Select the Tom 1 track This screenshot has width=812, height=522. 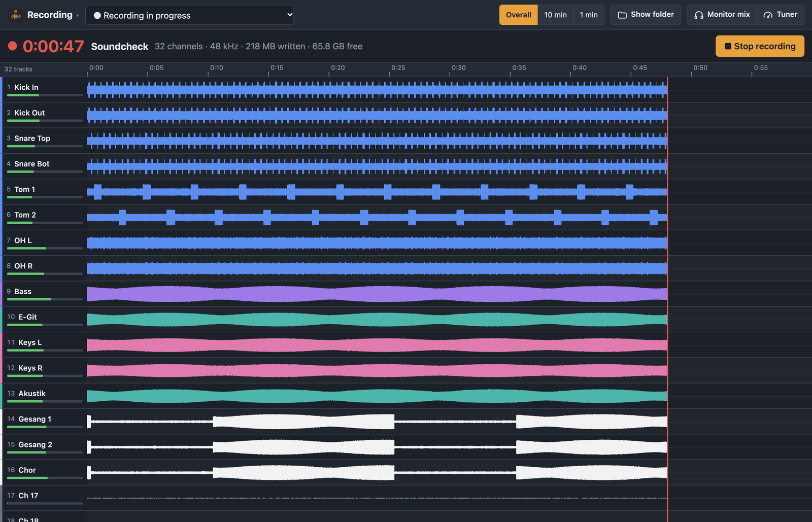[x=43, y=192]
